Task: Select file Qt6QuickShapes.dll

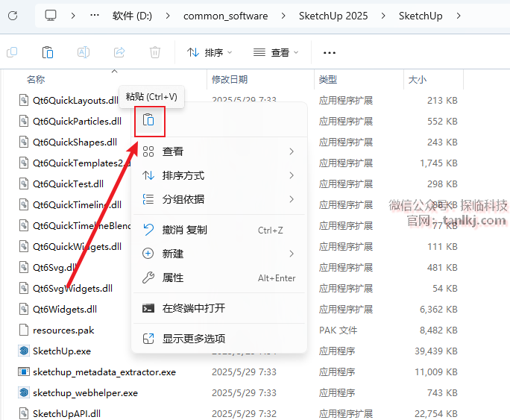Action: (75, 142)
